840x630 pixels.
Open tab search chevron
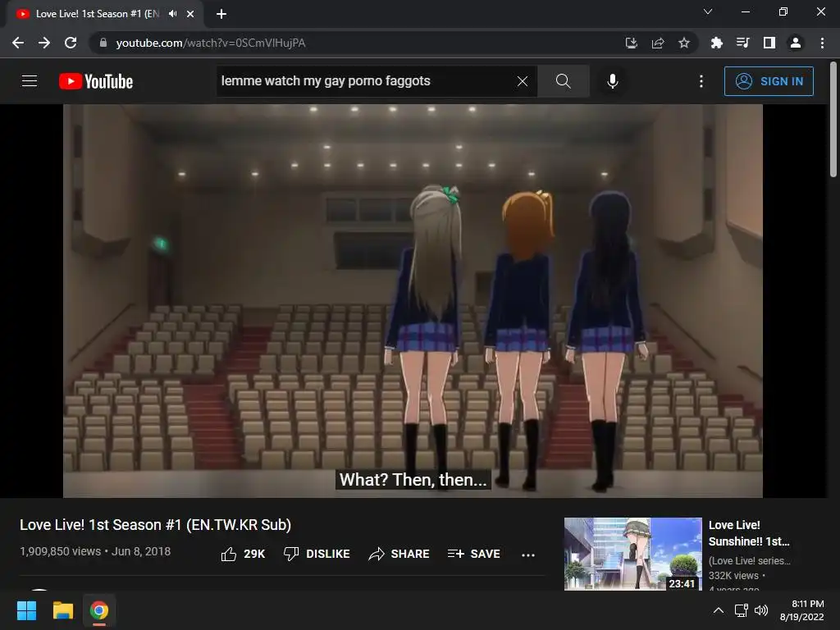pos(708,11)
